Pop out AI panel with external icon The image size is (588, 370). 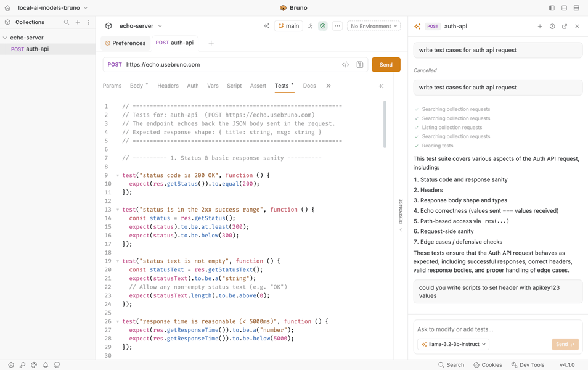pyautogui.click(x=565, y=27)
